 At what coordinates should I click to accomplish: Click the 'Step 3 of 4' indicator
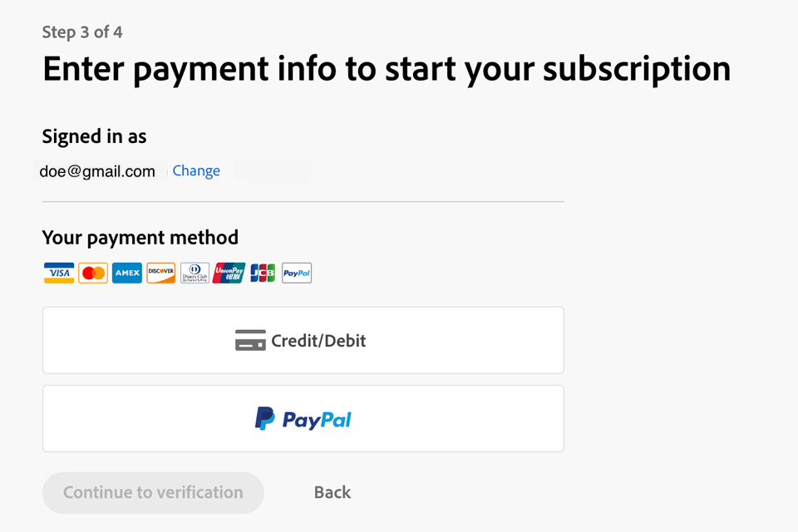click(x=82, y=32)
